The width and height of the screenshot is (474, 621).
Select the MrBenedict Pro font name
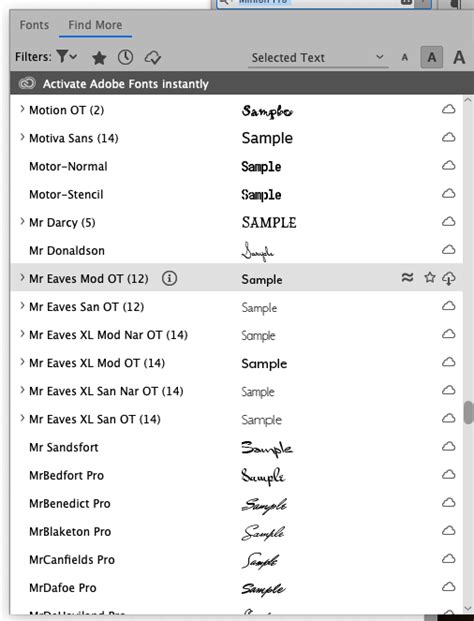coord(70,504)
